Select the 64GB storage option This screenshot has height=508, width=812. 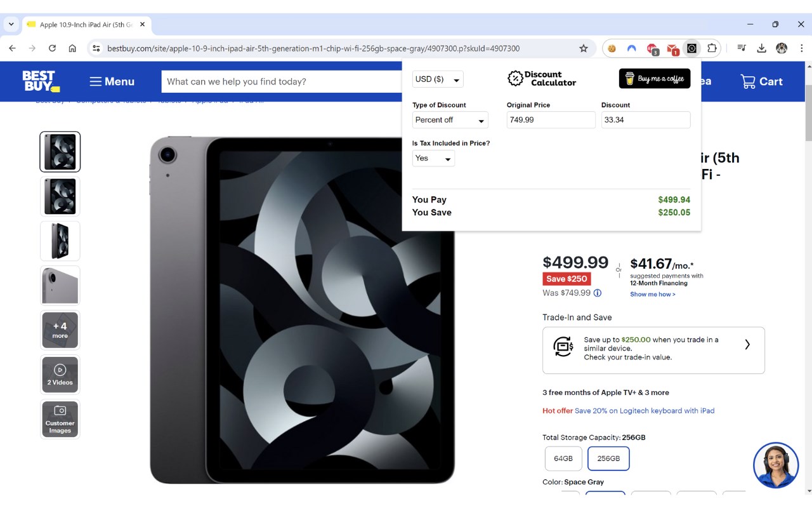pyautogui.click(x=563, y=458)
